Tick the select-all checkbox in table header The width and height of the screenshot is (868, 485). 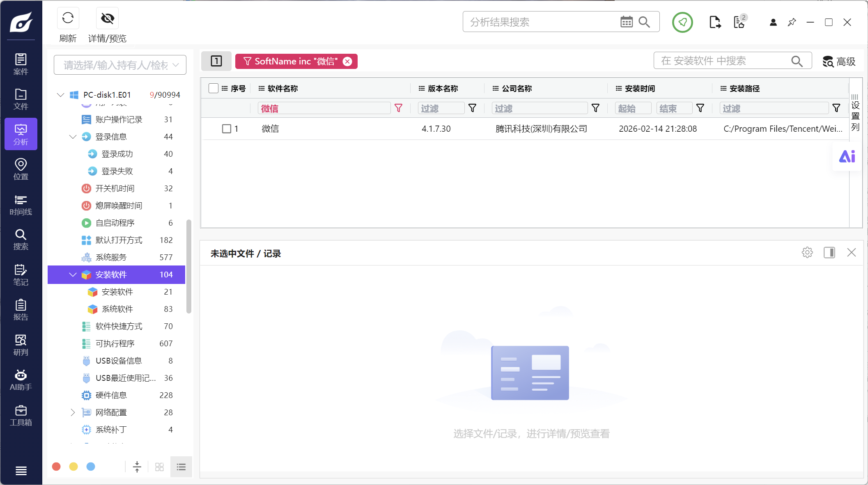coord(214,88)
